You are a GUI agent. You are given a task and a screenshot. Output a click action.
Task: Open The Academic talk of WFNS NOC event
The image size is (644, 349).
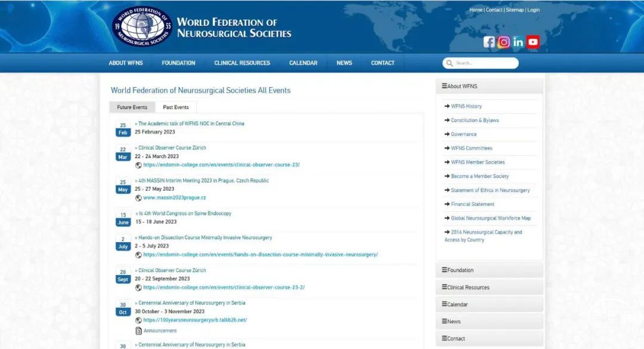pos(191,123)
